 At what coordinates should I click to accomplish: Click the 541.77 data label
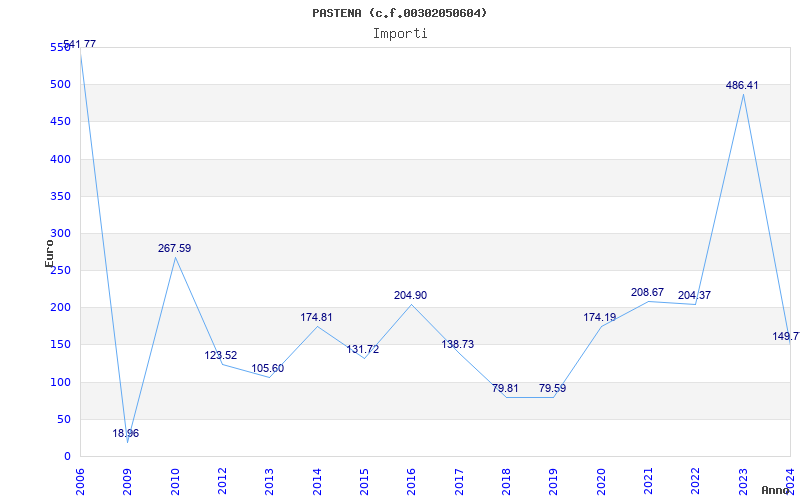pyautogui.click(x=80, y=44)
